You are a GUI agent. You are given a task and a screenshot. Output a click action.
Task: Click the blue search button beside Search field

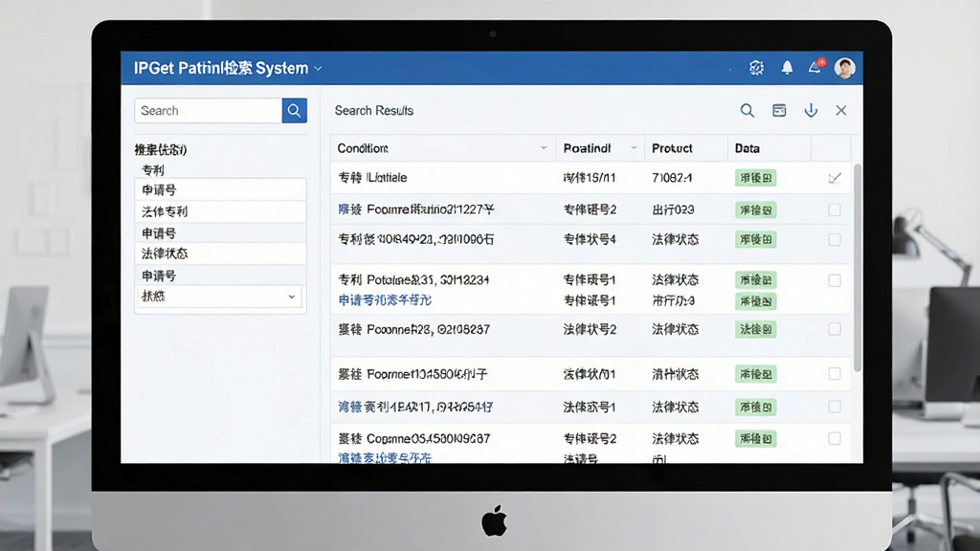[294, 111]
